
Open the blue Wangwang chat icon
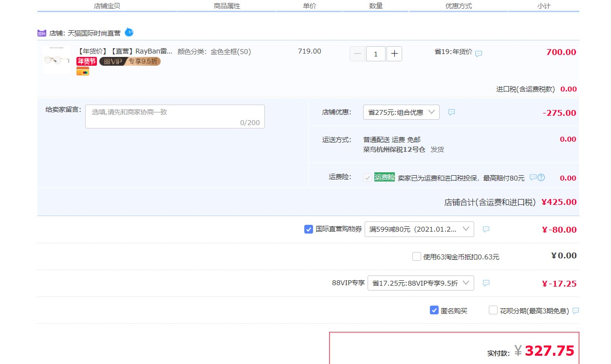pos(129,32)
